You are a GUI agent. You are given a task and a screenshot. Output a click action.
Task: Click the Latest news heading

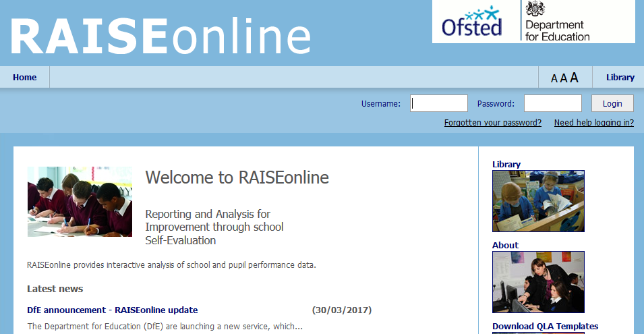[55, 289]
